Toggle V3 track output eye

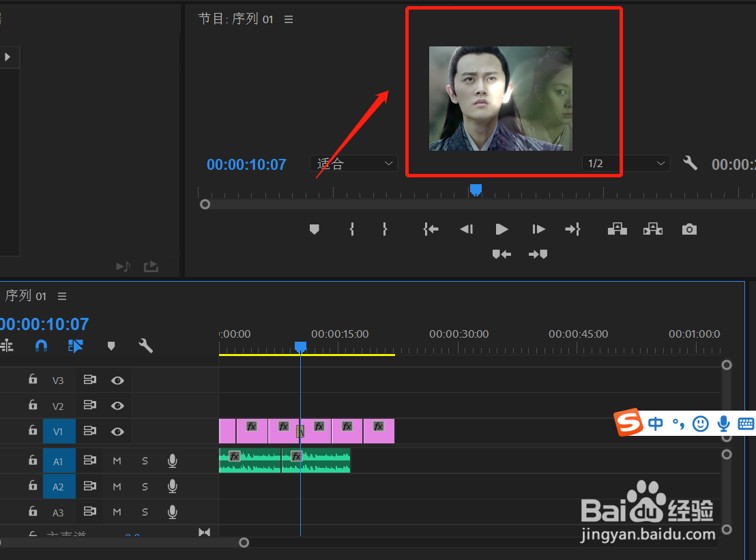click(x=117, y=381)
